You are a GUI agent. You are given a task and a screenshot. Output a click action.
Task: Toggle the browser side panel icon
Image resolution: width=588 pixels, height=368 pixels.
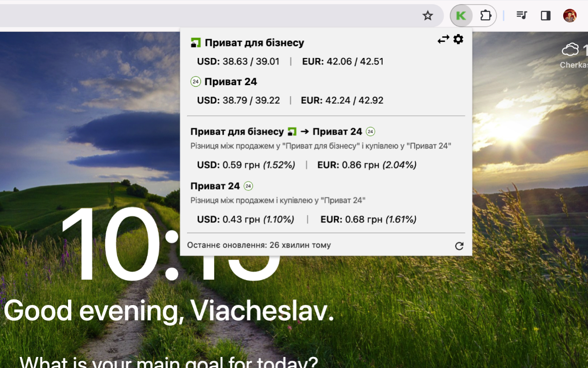(x=546, y=16)
